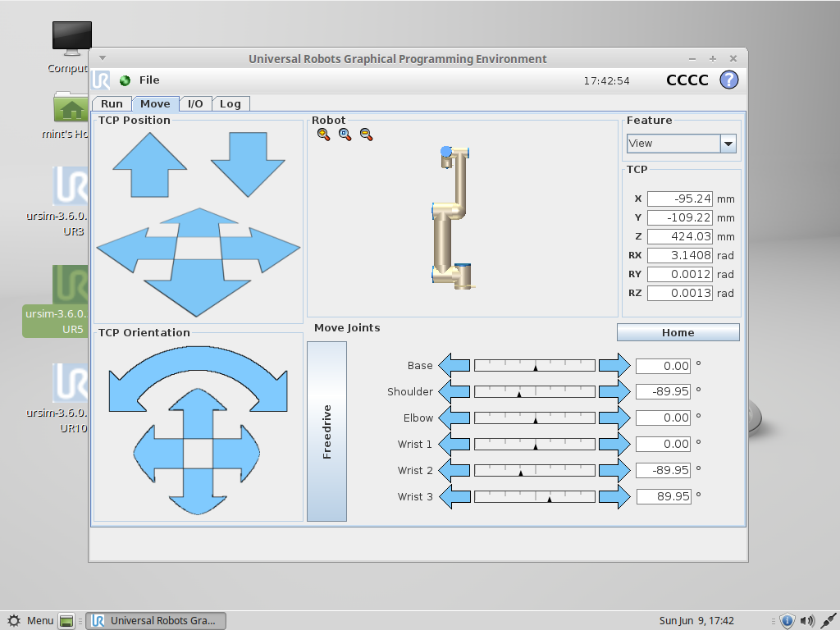This screenshot has width=840, height=630.
Task: Switch to the Log tab
Action: click(x=231, y=103)
